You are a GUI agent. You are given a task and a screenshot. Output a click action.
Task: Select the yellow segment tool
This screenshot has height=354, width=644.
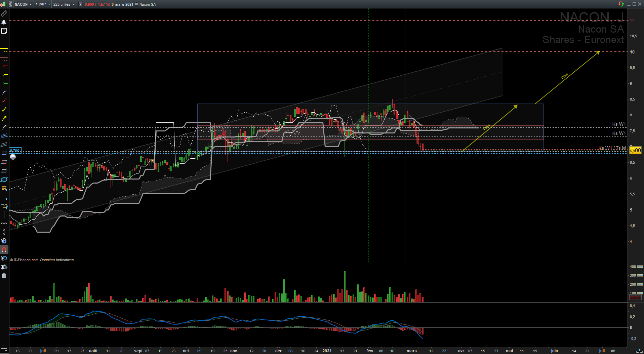pos(4,110)
